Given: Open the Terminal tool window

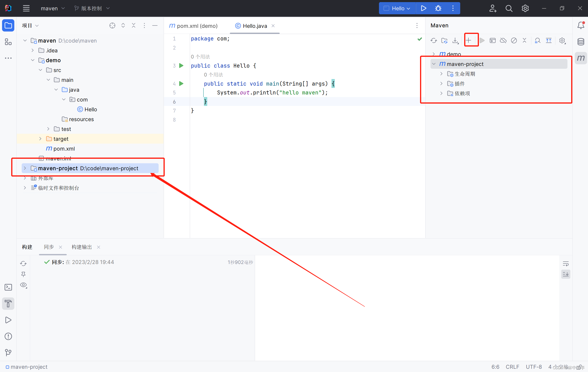Looking at the screenshot, I should pyautogui.click(x=8, y=287).
